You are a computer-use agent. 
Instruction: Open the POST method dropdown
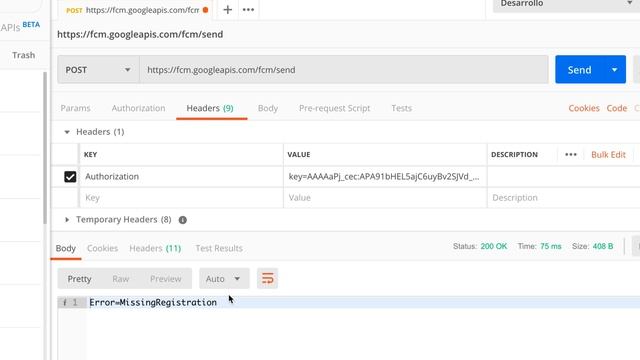(x=98, y=70)
